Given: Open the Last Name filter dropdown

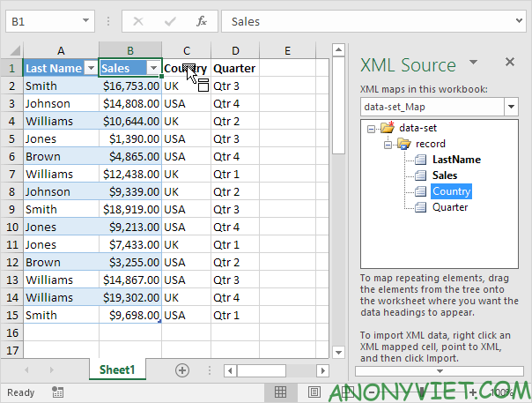Looking at the screenshot, I should coord(91,68).
